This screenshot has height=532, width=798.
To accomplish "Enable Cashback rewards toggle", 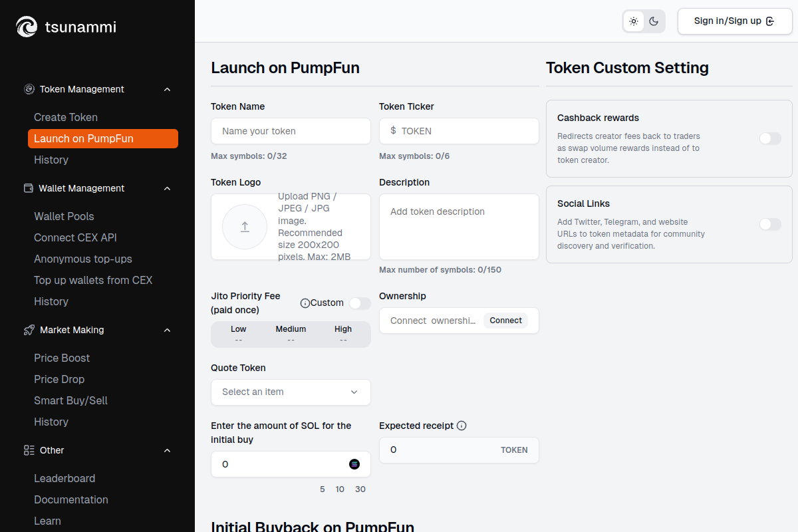I will [x=770, y=138].
